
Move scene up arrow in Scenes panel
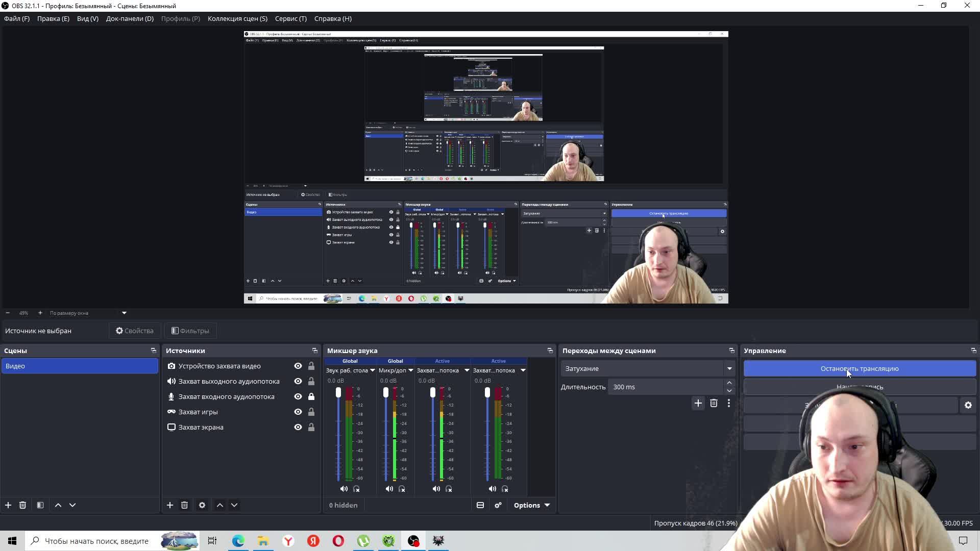[58, 505]
